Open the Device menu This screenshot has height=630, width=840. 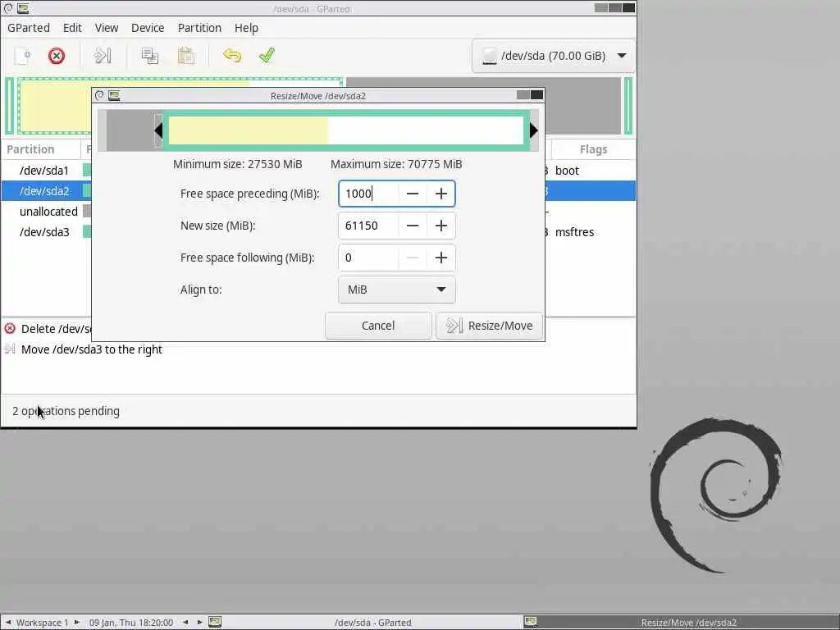point(148,28)
